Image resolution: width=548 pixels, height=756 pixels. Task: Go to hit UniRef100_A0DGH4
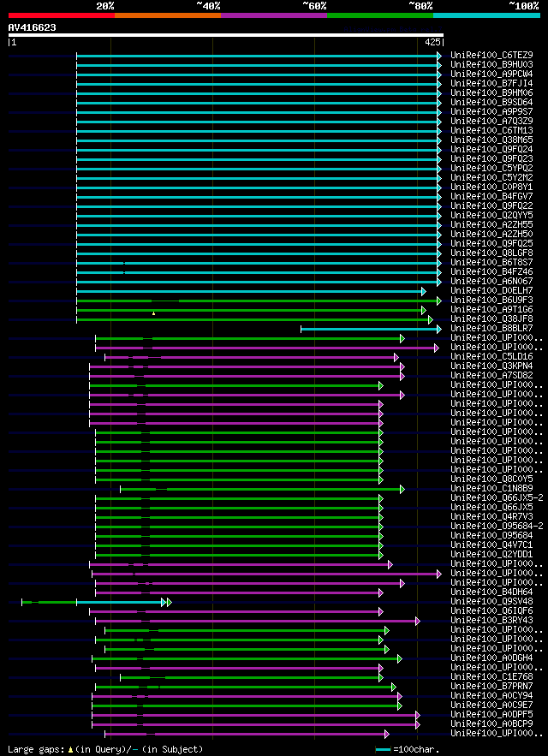[491, 658]
